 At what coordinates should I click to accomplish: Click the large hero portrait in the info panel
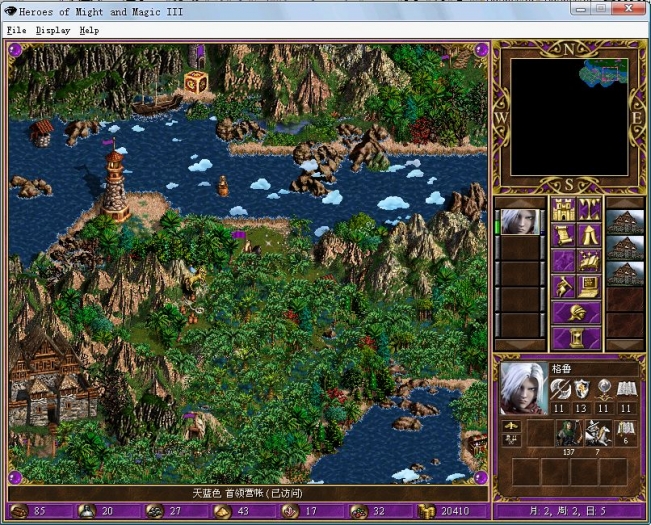[524, 388]
